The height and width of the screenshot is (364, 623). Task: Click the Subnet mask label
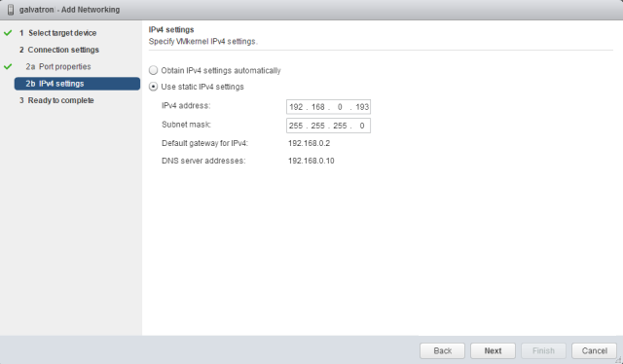[186, 125]
